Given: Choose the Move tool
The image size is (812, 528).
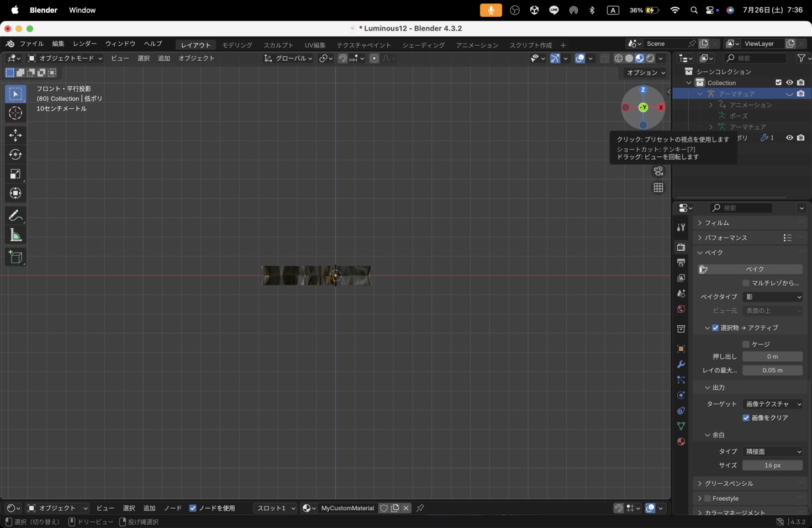Looking at the screenshot, I should pos(15,135).
